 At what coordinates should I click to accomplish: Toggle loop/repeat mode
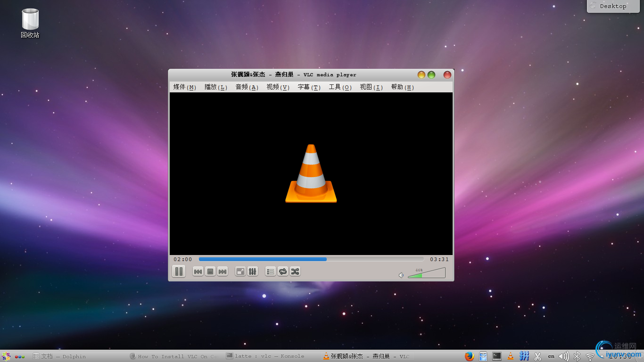pyautogui.click(x=283, y=271)
